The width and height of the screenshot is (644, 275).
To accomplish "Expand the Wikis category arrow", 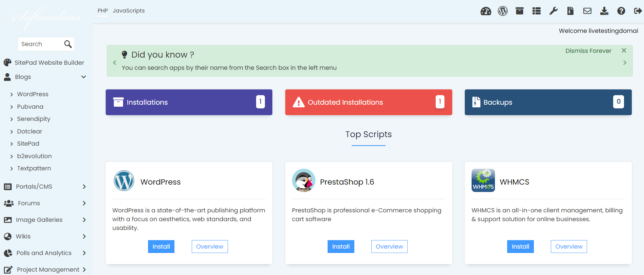I will coord(84,236).
